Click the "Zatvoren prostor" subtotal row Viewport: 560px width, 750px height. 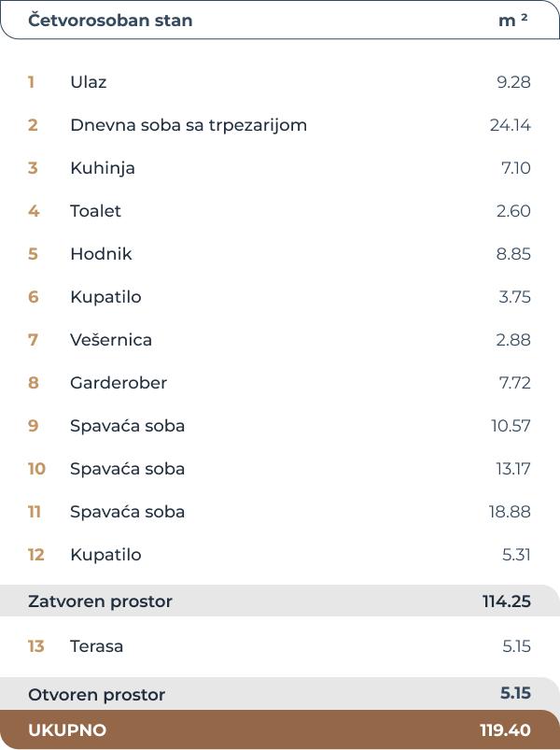[x=101, y=601]
